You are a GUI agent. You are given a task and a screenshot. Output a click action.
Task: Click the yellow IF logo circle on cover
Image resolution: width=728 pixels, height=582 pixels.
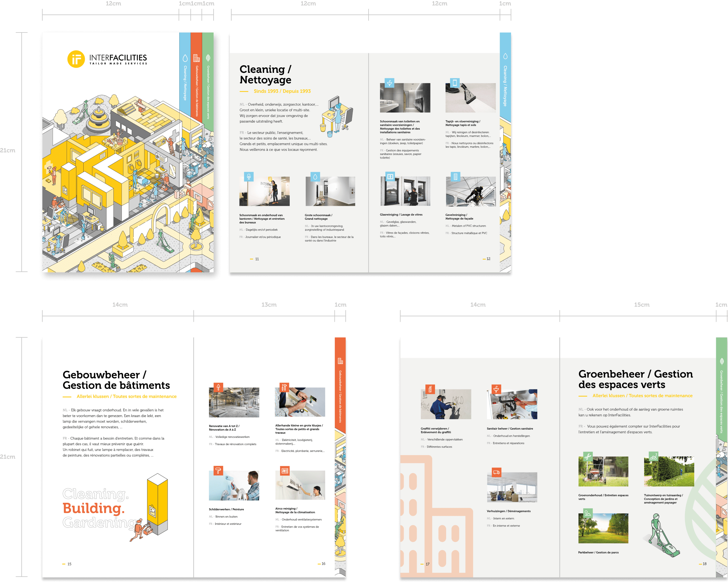[x=76, y=59]
